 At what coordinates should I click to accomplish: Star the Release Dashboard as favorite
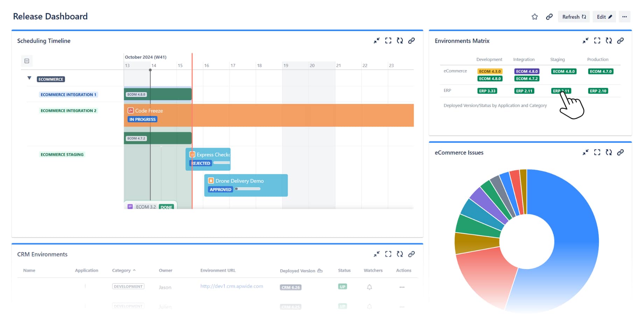(x=535, y=16)
